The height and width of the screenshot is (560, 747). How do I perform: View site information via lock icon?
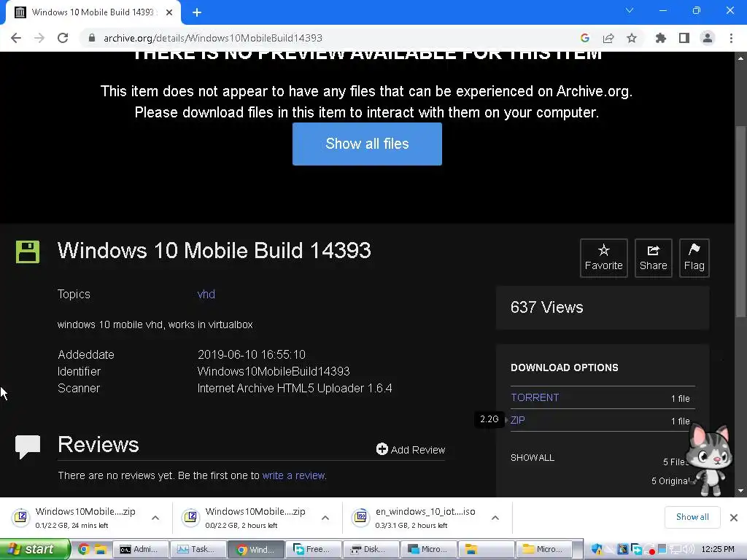[92, 38]
